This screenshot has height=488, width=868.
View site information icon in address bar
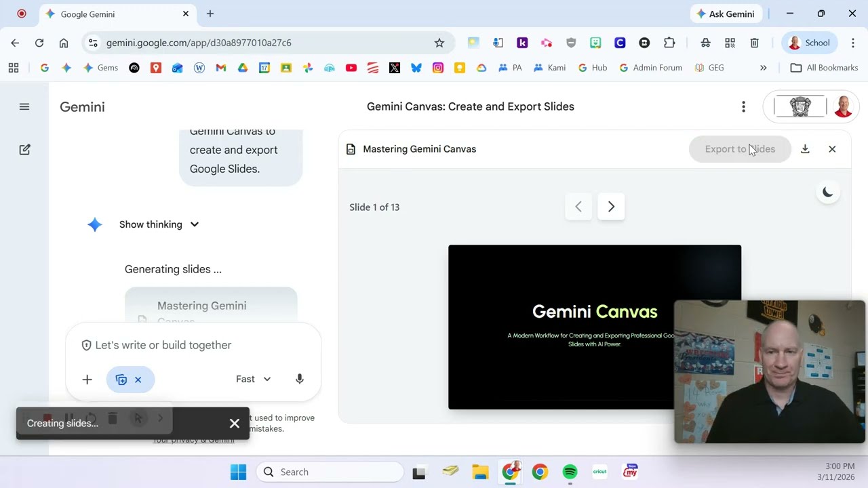point(94,43)
